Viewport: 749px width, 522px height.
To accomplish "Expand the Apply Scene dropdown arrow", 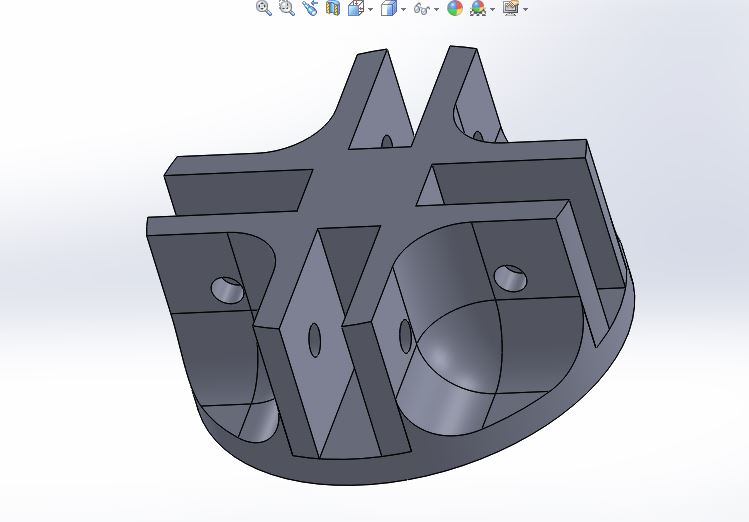I will tap(493, 9).
